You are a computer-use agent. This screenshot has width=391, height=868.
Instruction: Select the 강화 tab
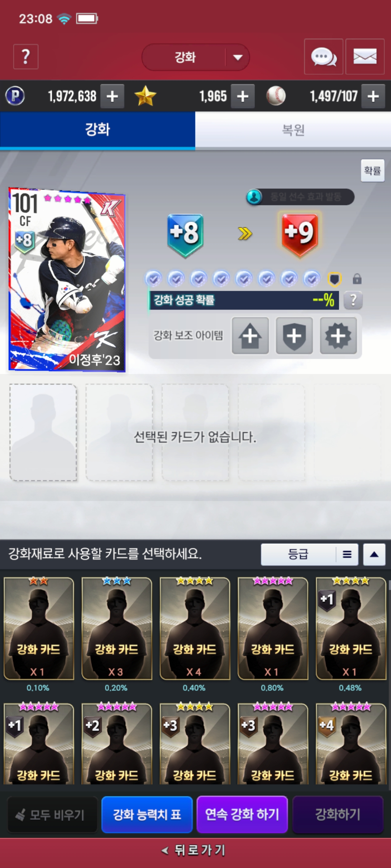click(x=98, y=130)
